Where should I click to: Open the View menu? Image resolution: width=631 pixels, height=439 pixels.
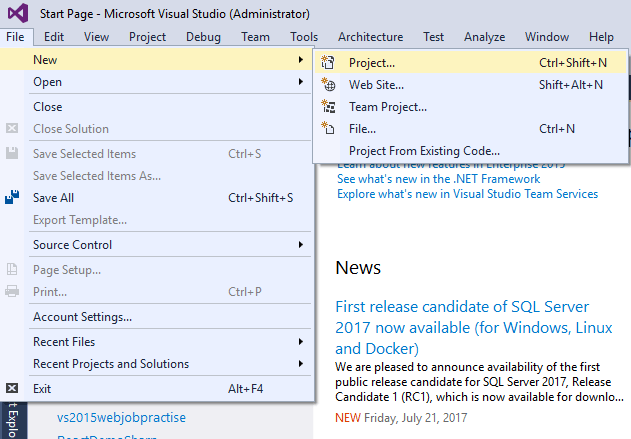point(96,37)
